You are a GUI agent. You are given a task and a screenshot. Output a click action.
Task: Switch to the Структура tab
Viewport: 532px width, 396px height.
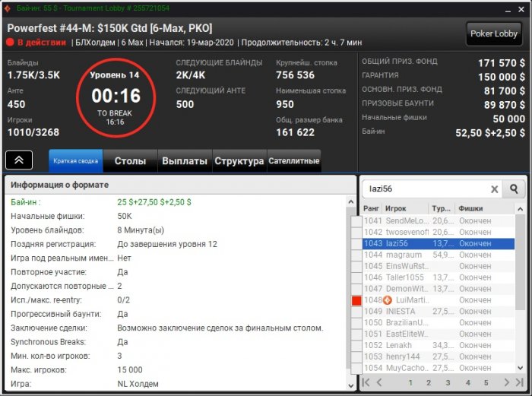239,161
